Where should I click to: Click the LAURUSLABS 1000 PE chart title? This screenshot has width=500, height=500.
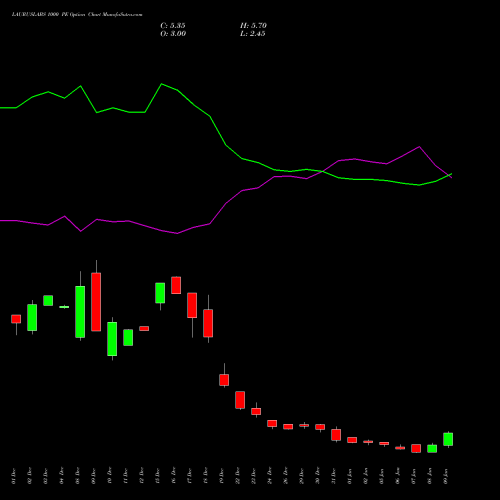pos(77,15)
